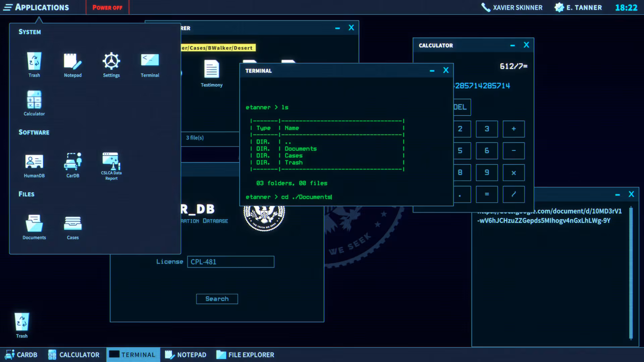
Task: Open the desktop Trash icon
Action: coord(22,325)
